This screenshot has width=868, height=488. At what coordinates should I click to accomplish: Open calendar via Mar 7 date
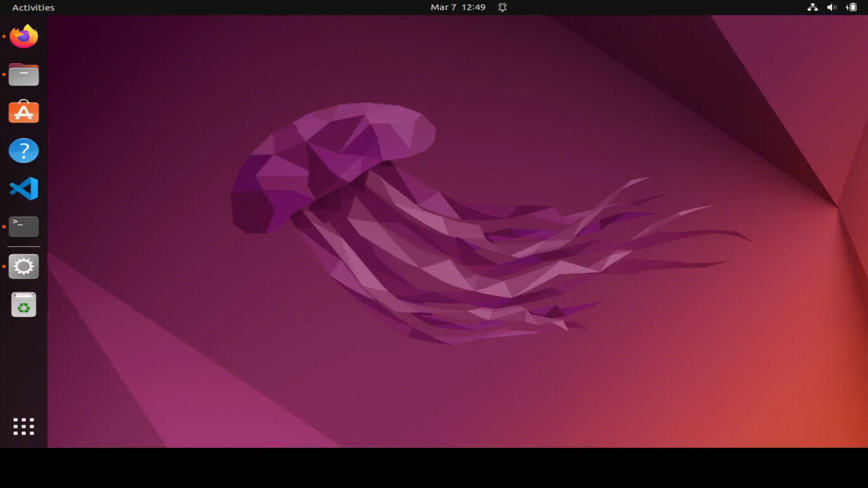pos(443,7)
